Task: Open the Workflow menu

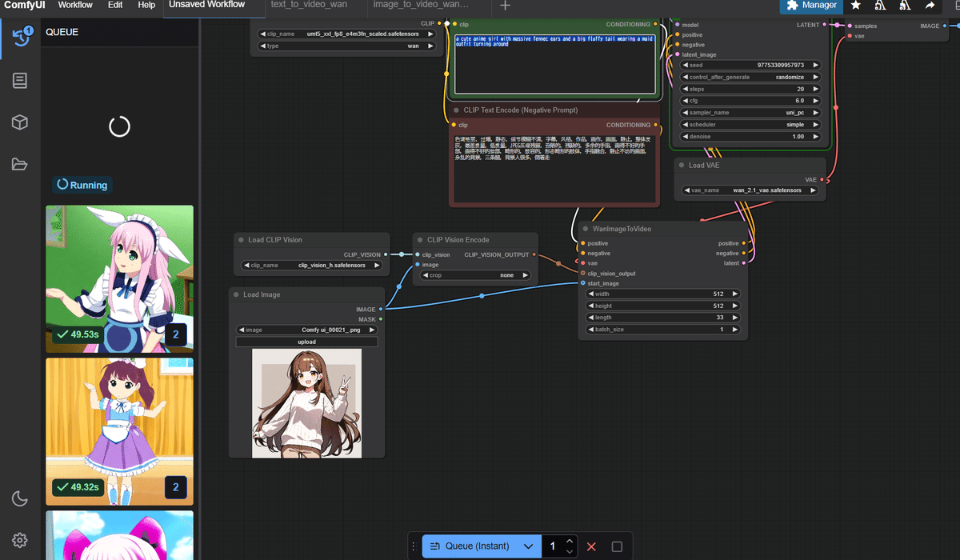Action: [75, 5]
